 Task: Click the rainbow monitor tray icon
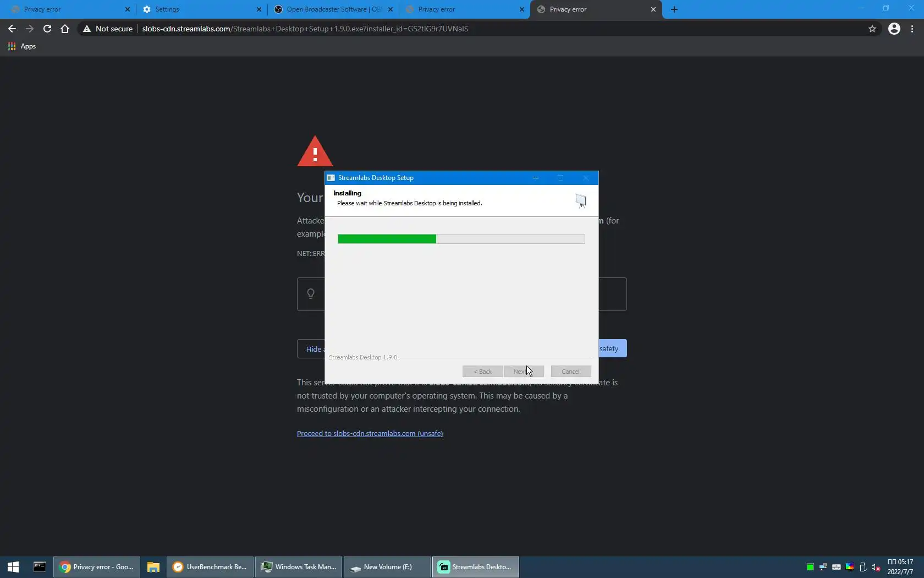tap(850, 567)
